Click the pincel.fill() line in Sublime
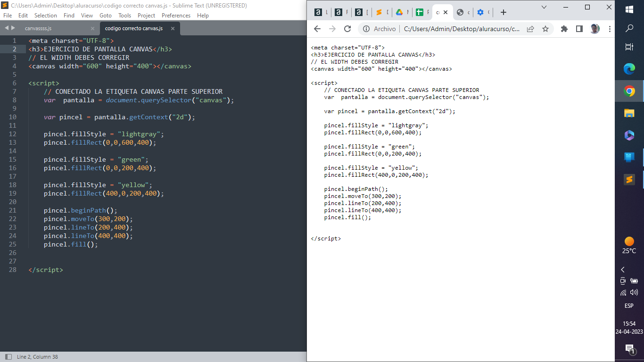Screen dimensions: 644x362 pyautogui.click(x=71, y=244)
